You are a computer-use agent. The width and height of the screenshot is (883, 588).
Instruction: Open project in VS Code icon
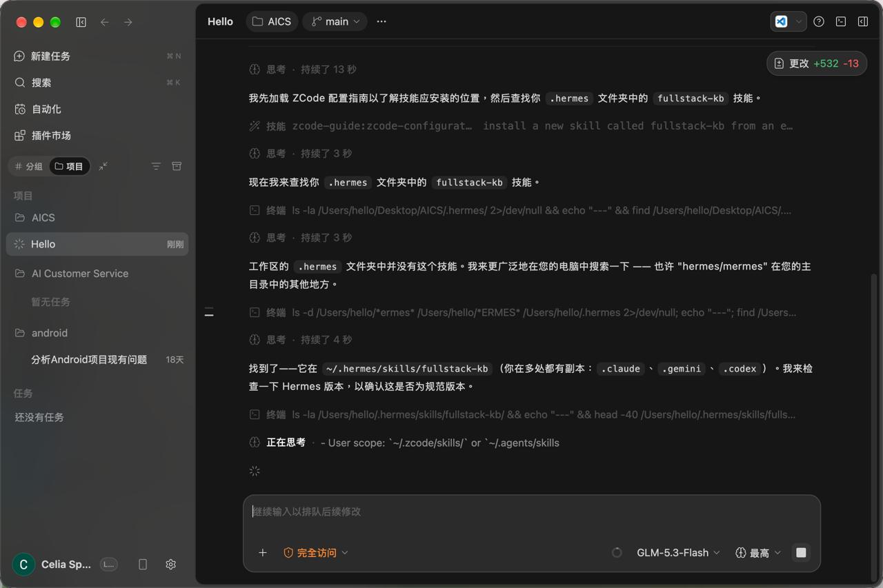(x=781, y=21)
